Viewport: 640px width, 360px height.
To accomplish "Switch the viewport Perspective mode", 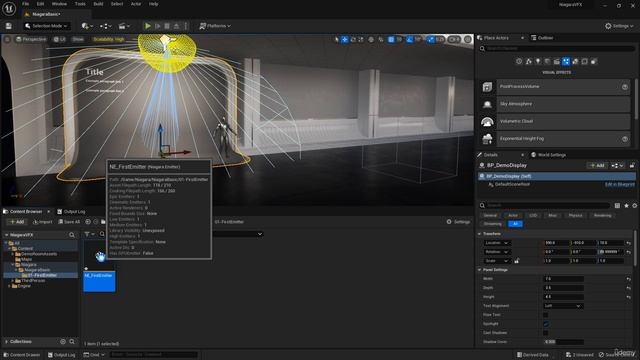I will click(31, 39).
